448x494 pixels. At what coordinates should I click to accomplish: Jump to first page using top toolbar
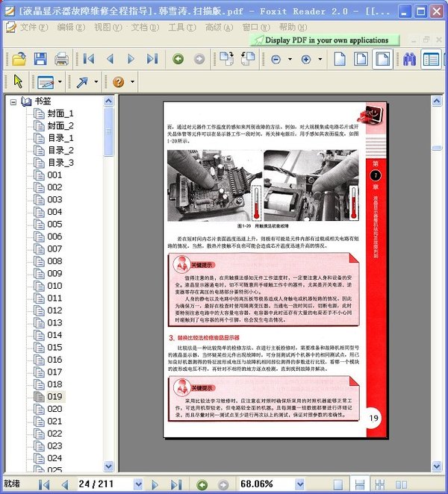pos(89,59)
